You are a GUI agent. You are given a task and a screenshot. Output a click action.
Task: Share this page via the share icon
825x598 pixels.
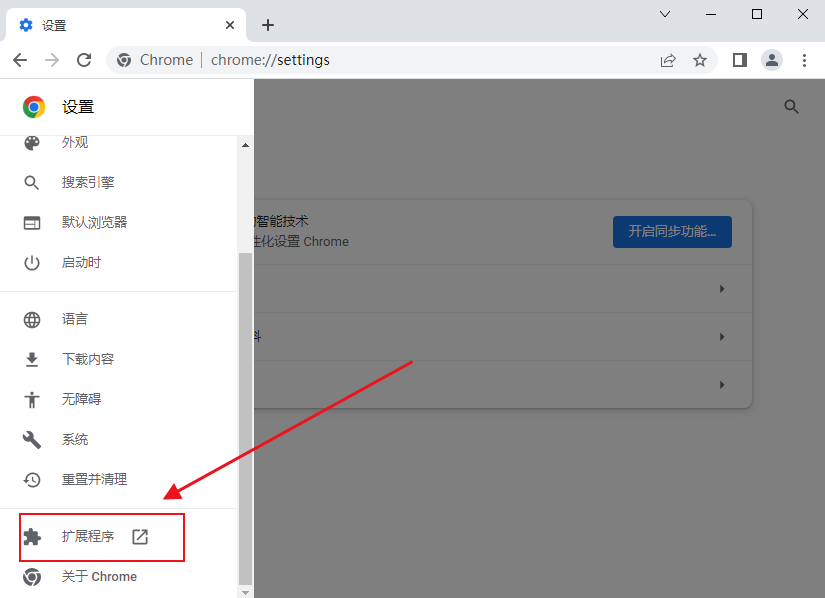pos(668,60)
